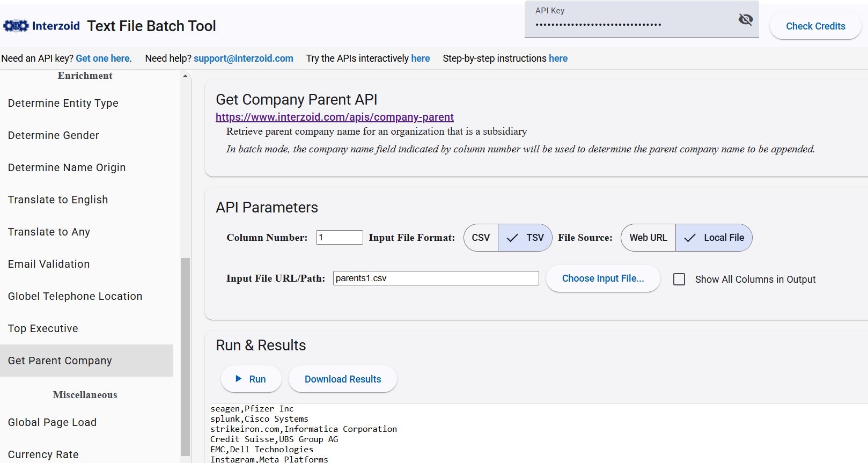
Task: Click the Interzoid logo icon
Action: coord(16,26)
